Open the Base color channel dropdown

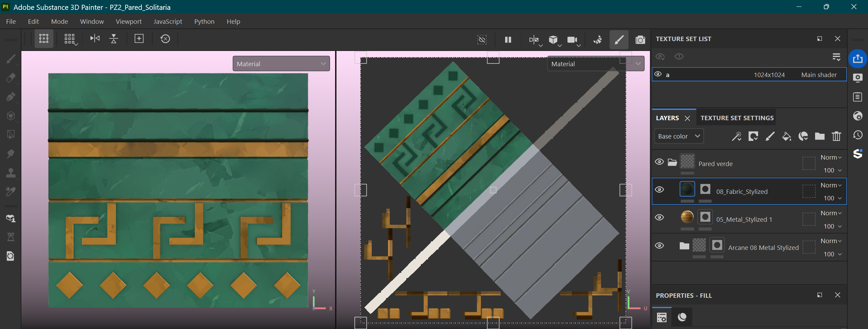[679, 136]
